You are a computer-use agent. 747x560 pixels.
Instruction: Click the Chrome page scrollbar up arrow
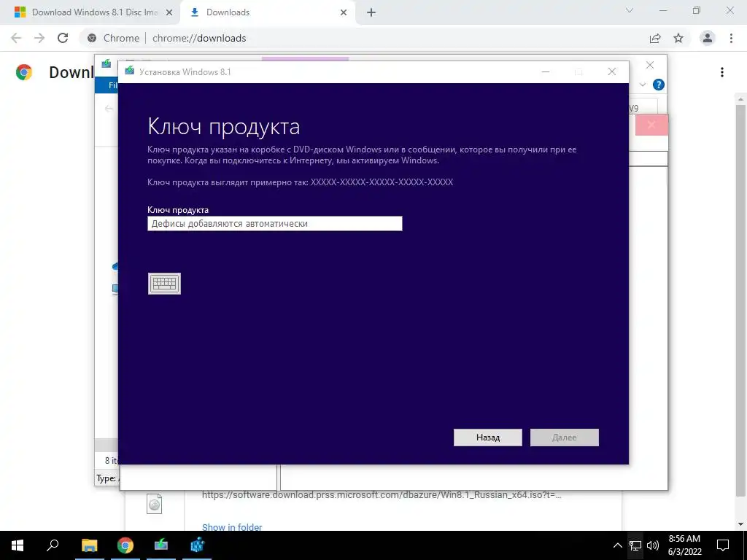[x=741, y=98]
